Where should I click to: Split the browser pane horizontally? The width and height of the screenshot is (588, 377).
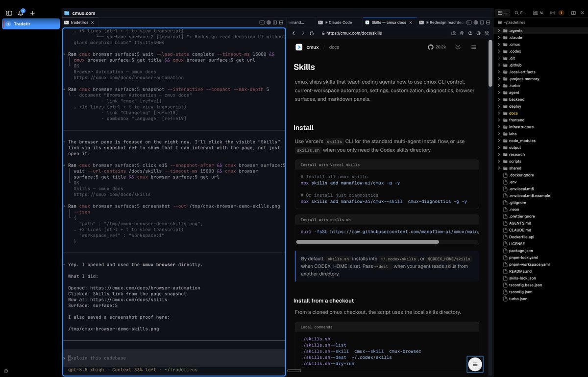[489, 22]
